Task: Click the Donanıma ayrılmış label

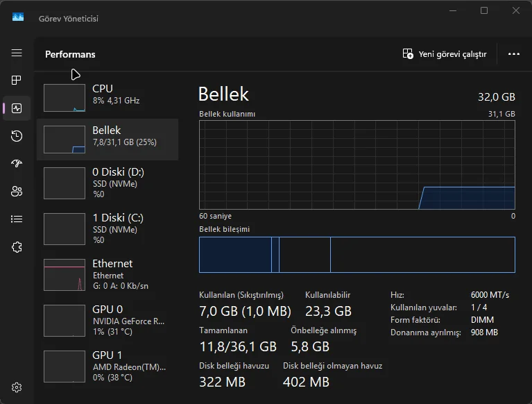Action: [425, 333]
